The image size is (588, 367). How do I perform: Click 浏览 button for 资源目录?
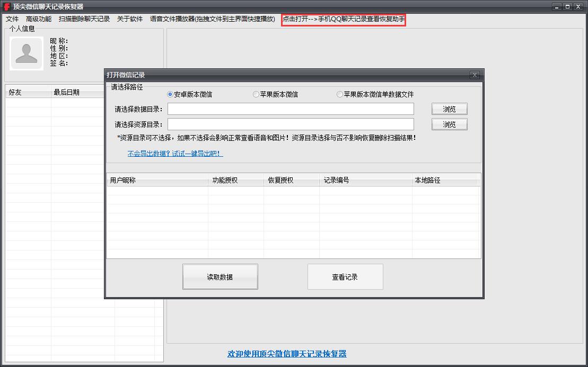coord(449,124)
